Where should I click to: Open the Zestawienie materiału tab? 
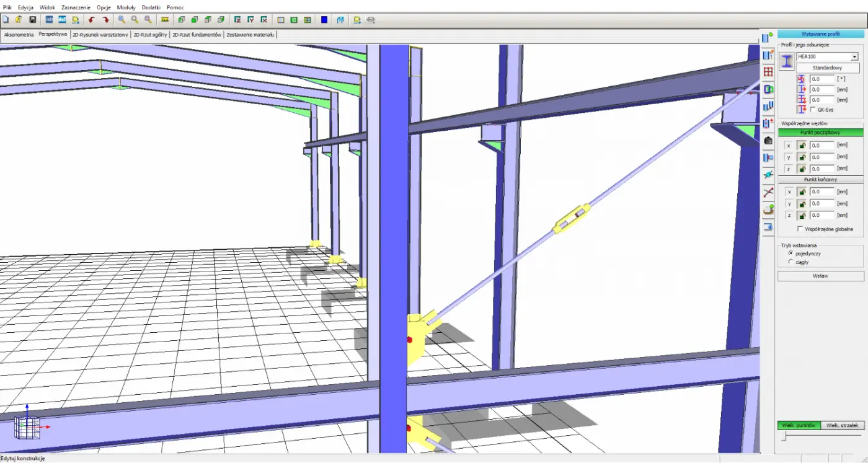coord(250,35)
